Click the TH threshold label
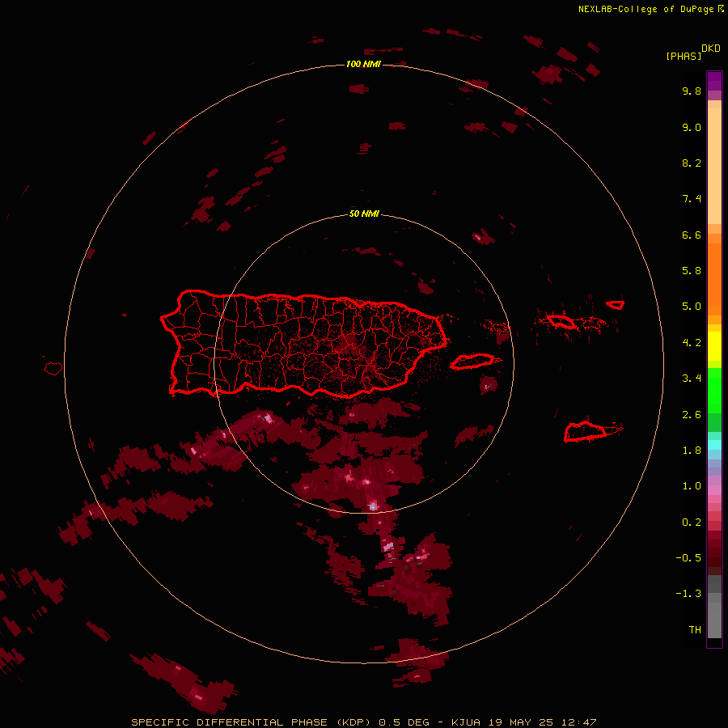 pos(695,630)
